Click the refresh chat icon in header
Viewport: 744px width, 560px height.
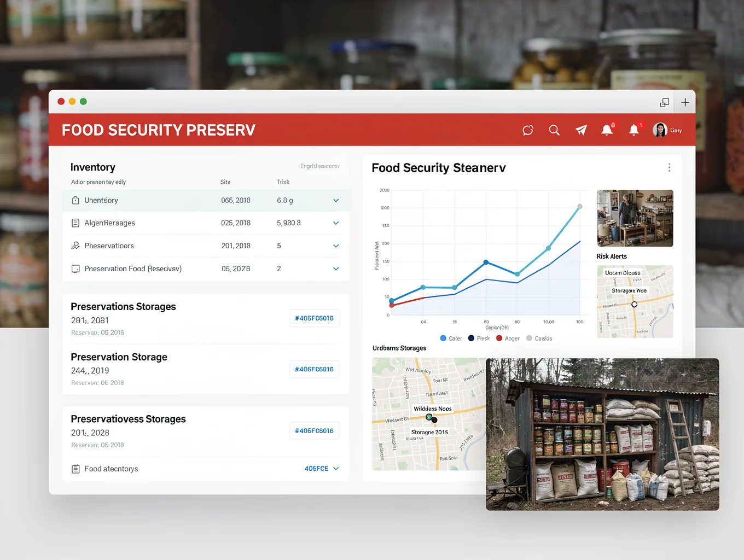[528, 130]
